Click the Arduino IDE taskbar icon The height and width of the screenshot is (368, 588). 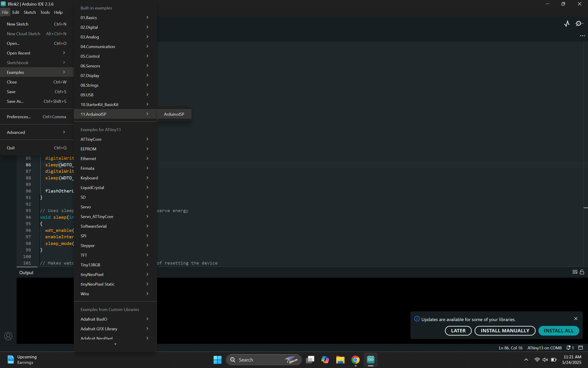click(371, 360)
